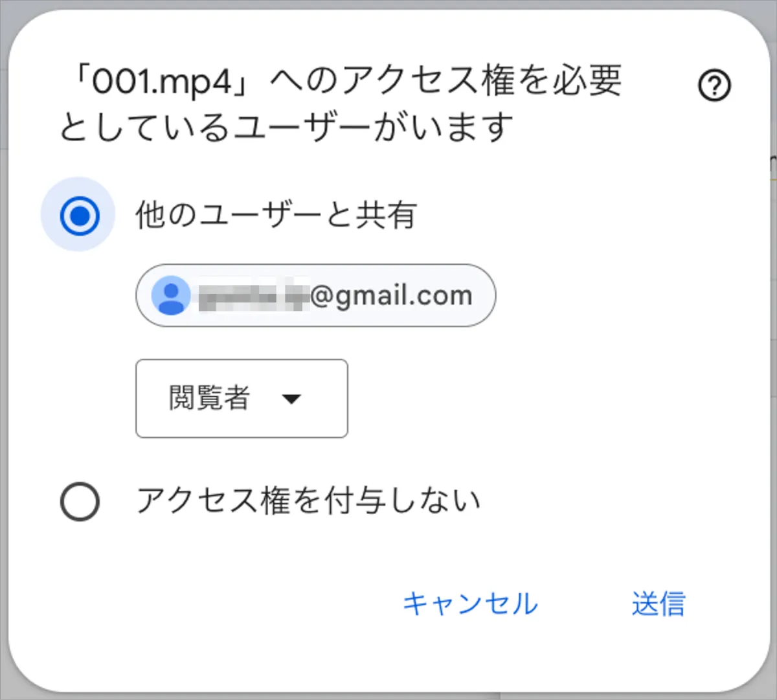Select the アクセス権を付与しない radio button

pyautogui.click(x=80, y=501)
